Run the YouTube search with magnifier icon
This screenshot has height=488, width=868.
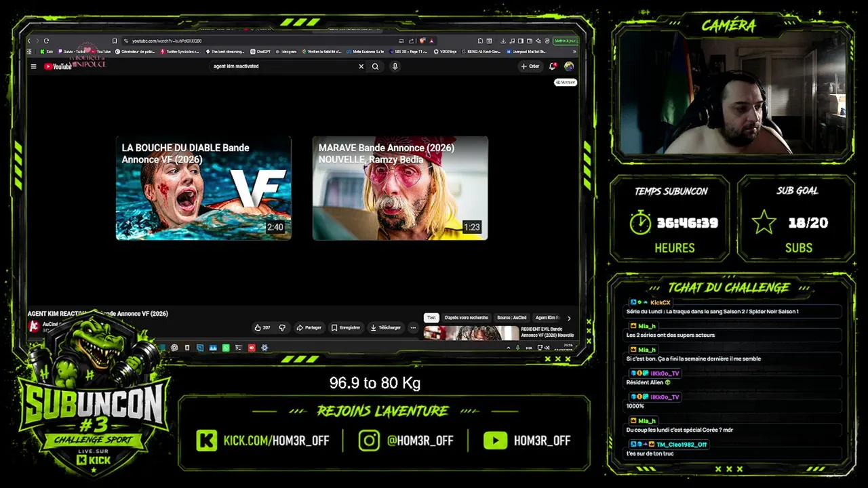pyautogui.click(x=375, y=66)
